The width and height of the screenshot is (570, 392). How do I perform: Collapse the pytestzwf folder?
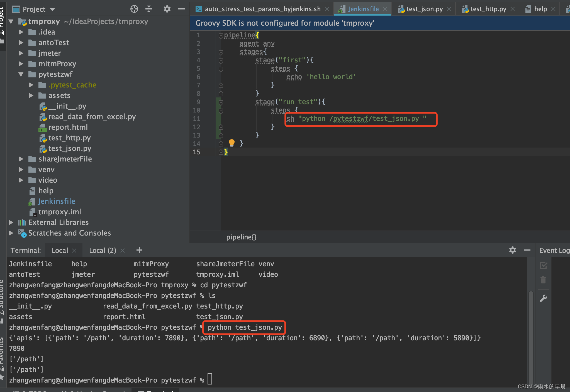(x=21, y=74)
